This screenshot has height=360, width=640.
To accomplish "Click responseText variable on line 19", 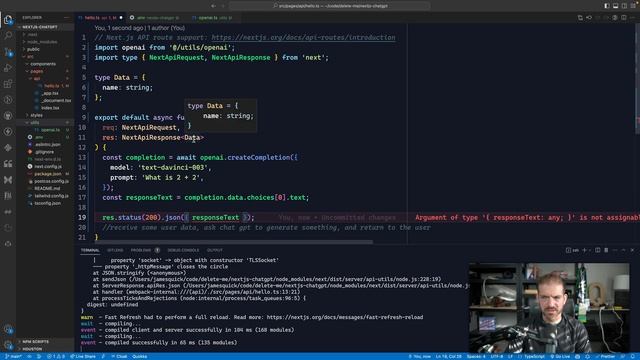I will click(215, 218).
